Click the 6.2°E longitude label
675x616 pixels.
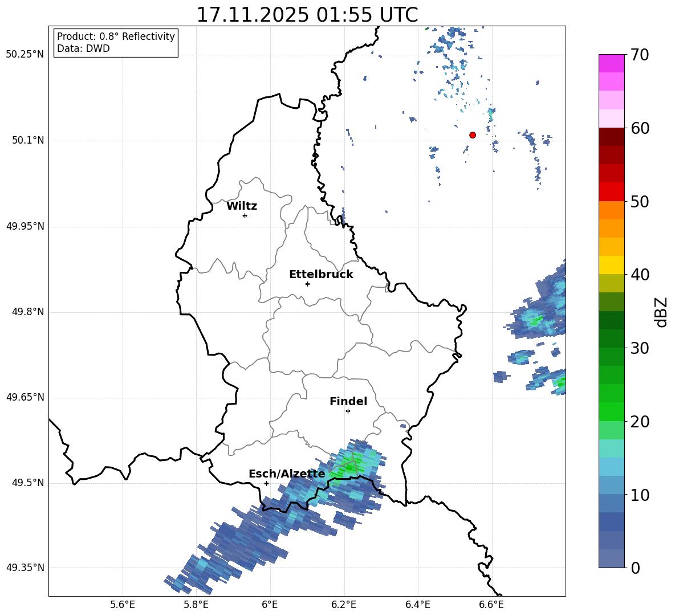(344, 605)
